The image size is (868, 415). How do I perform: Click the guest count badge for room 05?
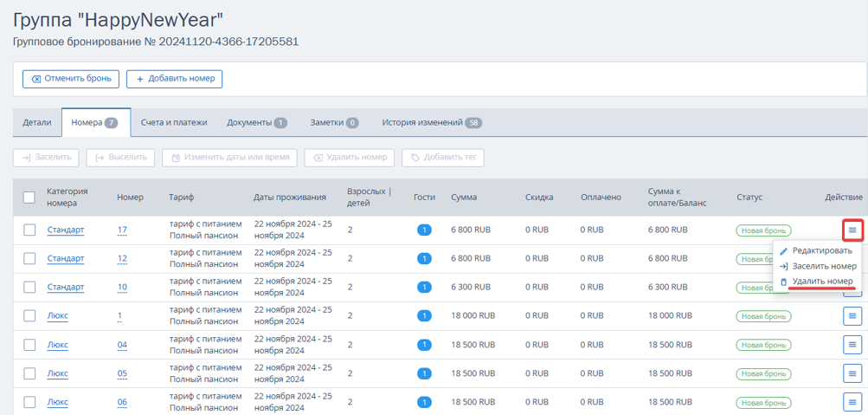tap(424, 373)
